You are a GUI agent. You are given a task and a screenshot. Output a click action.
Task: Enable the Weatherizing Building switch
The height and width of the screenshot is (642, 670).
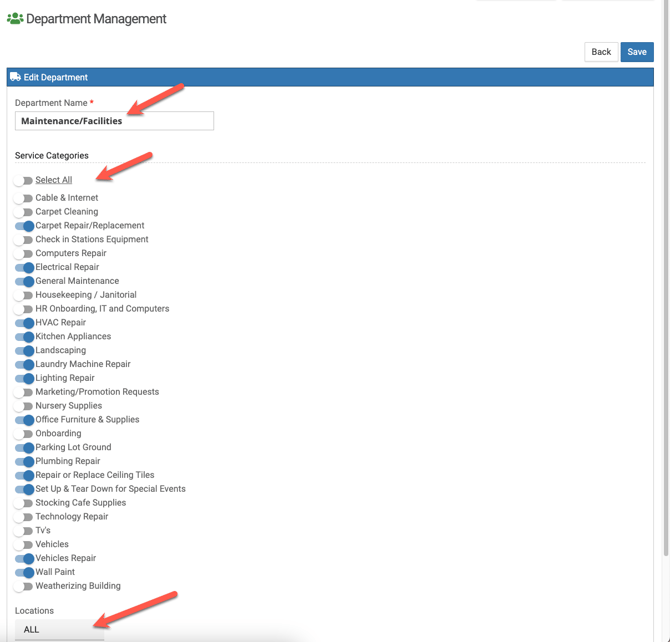click(23, 587)
